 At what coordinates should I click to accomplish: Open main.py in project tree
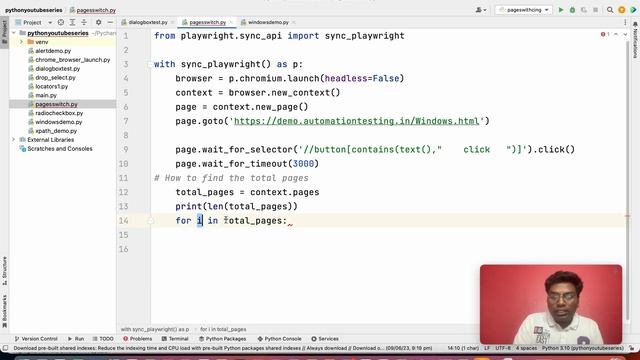tap(46, 96)
